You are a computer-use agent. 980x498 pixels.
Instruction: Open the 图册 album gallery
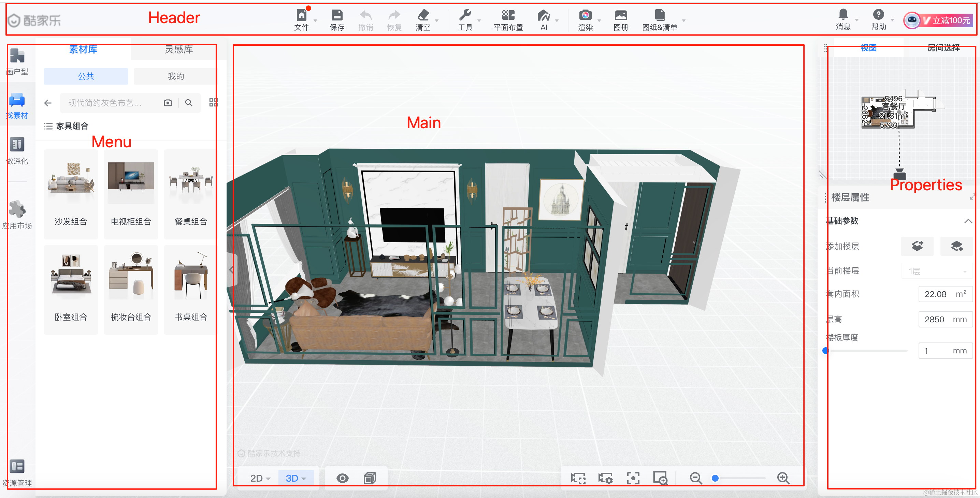tap(621, 16)
